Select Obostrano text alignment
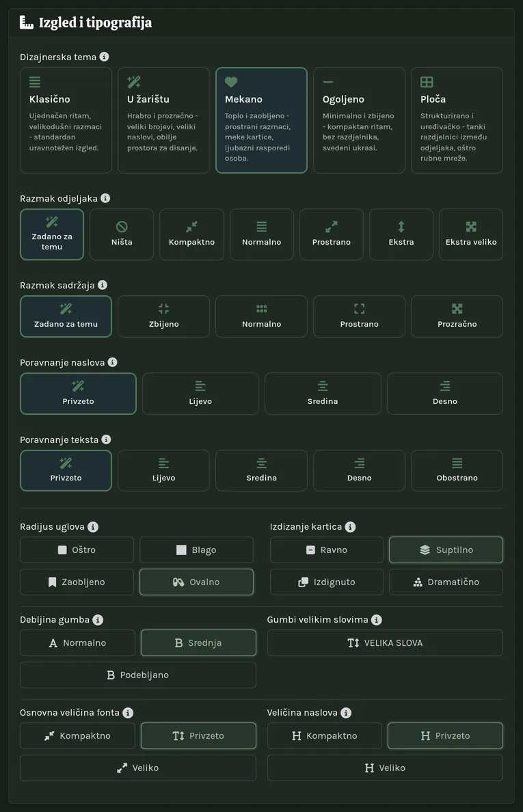 pos(457,470)
